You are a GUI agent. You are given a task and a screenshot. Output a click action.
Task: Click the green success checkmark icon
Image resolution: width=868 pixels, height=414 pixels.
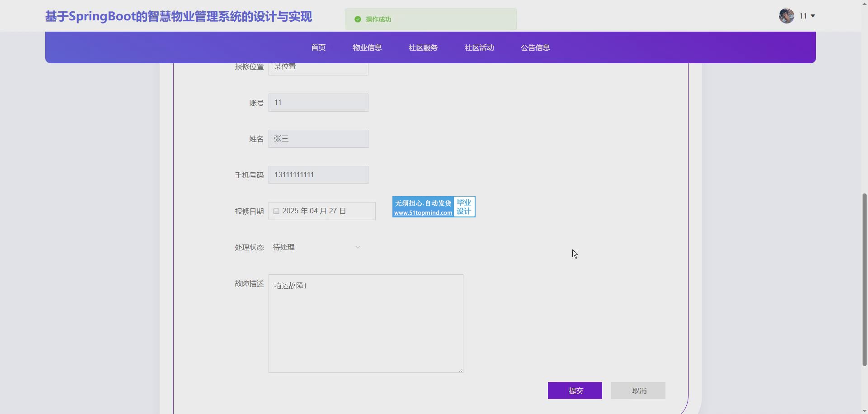point(358,19)
